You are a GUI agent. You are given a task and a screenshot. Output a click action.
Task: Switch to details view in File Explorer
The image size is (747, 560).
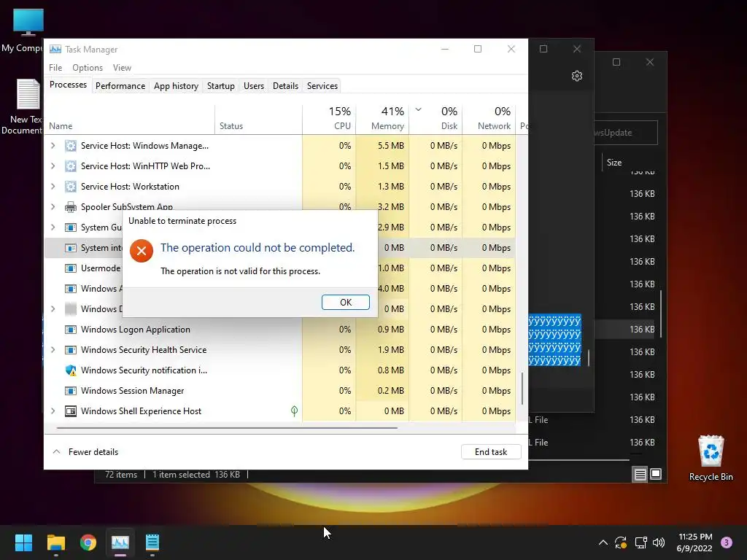[x=640, y=474]
